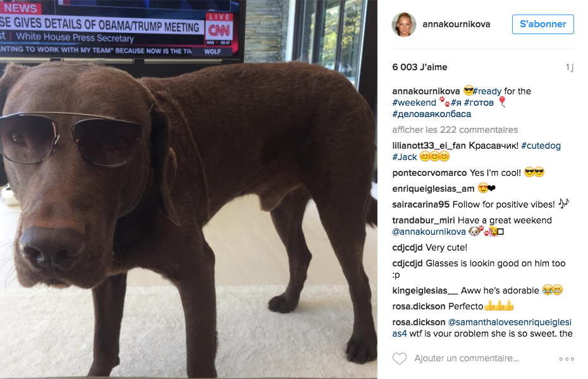Click the '1 j' post timestamp
This screenshot has width=588, height=379.
[570, 67]
